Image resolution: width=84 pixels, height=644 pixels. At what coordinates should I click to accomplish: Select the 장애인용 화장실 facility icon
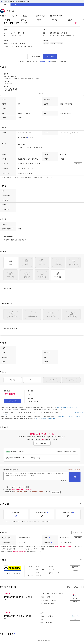[x=52, y=315]
